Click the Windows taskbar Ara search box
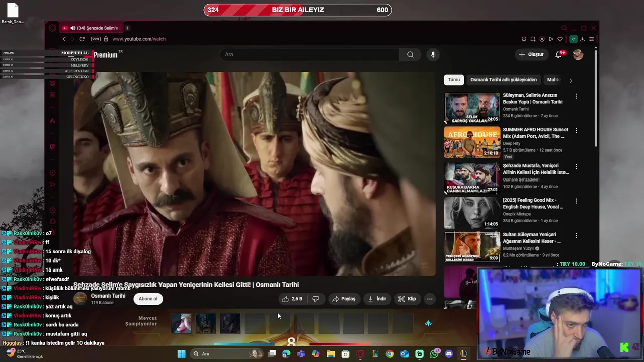The height and width of the screenshot is (362, 644). (x=227, y=354)
